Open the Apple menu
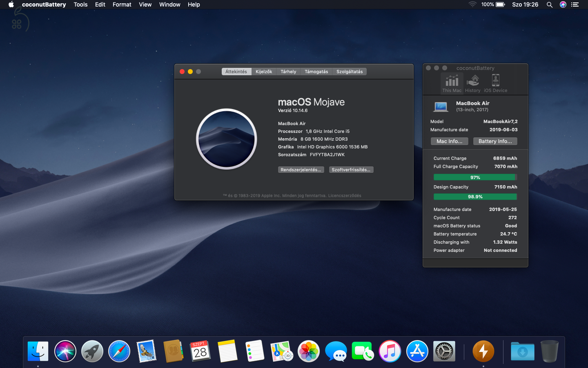Image resolution: width=588 pixels, height=368 pixels. click(11, 4)
